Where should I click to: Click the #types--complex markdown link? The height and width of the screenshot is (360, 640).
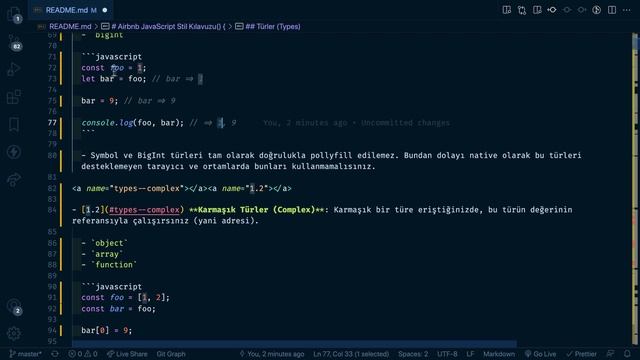click(x=144, y=210)
